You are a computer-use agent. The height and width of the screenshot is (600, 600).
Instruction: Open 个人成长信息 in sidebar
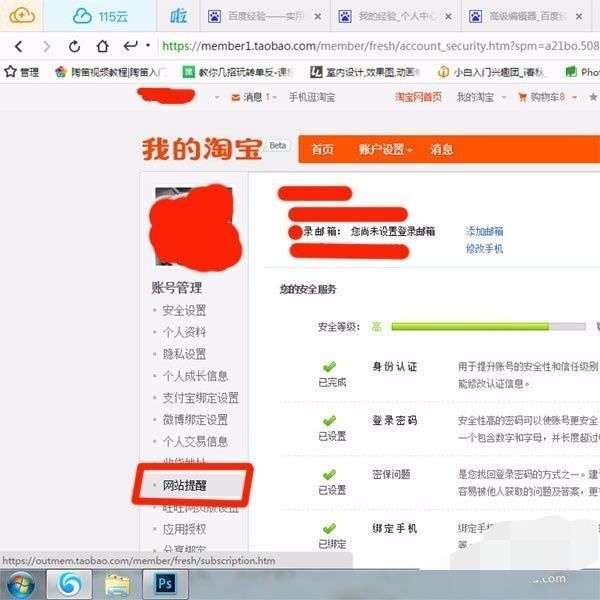coord(195,376)
